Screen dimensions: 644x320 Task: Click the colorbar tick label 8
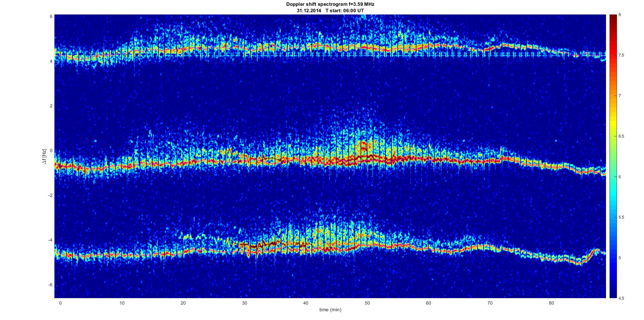[620, 15]
